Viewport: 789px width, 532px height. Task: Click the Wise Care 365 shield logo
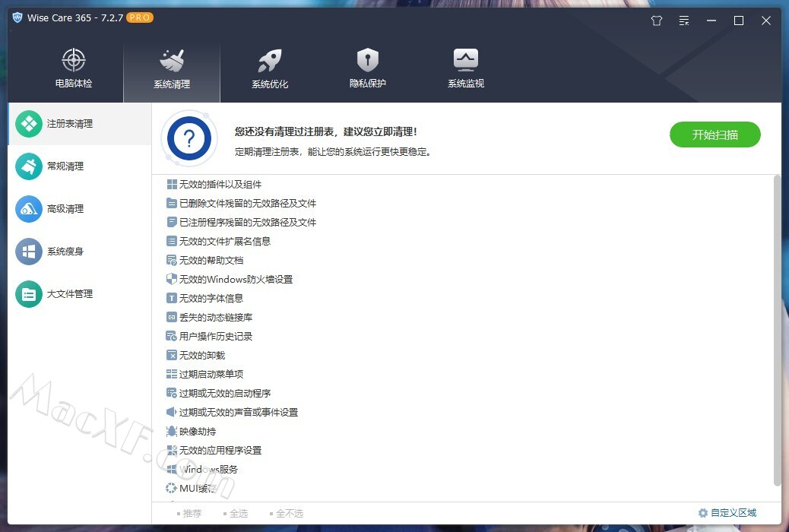17,17
